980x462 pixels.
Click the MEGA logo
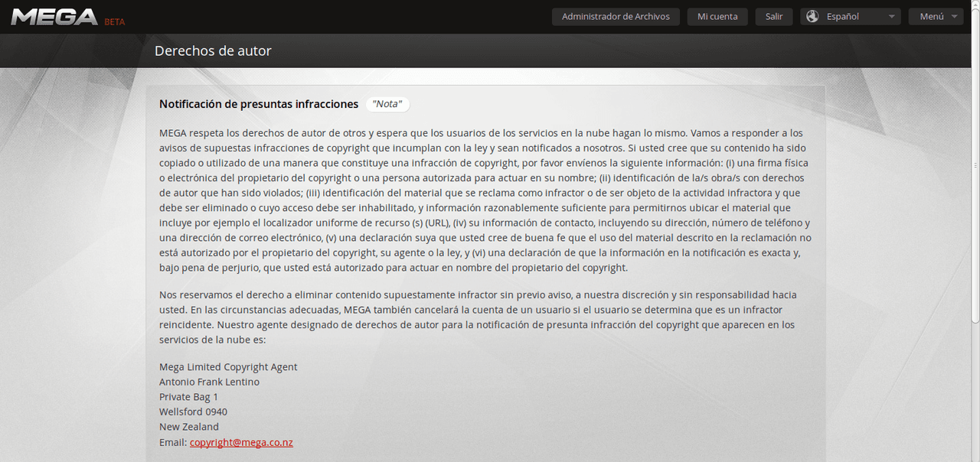[54, 17]
